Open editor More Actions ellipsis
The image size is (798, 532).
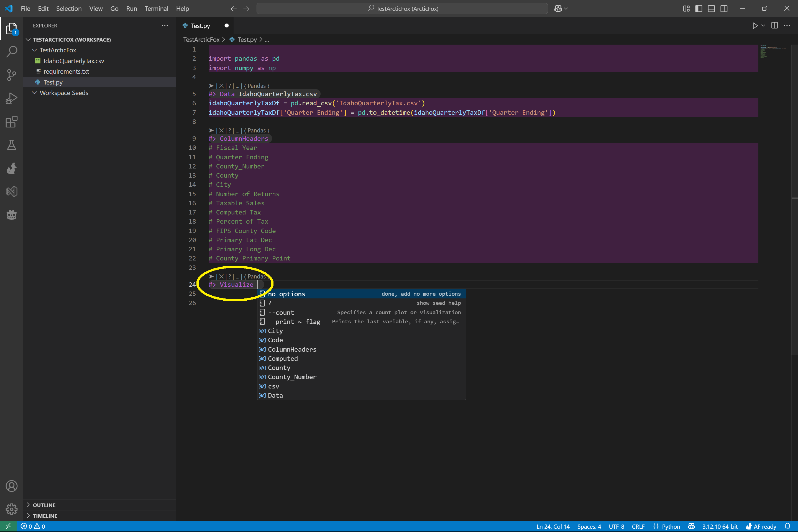(x=787, y=26)
